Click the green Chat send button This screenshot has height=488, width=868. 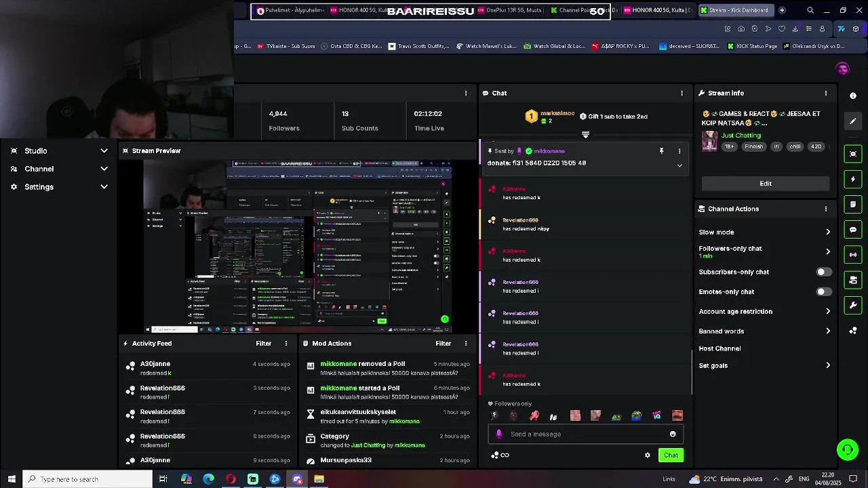tap(671, 455)
